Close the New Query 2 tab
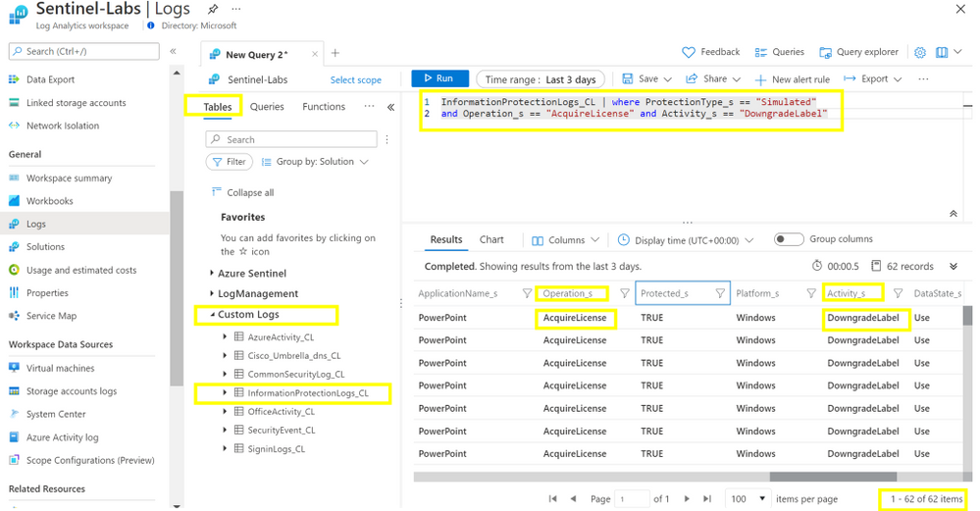980x511 pixels. coord(314,54)
